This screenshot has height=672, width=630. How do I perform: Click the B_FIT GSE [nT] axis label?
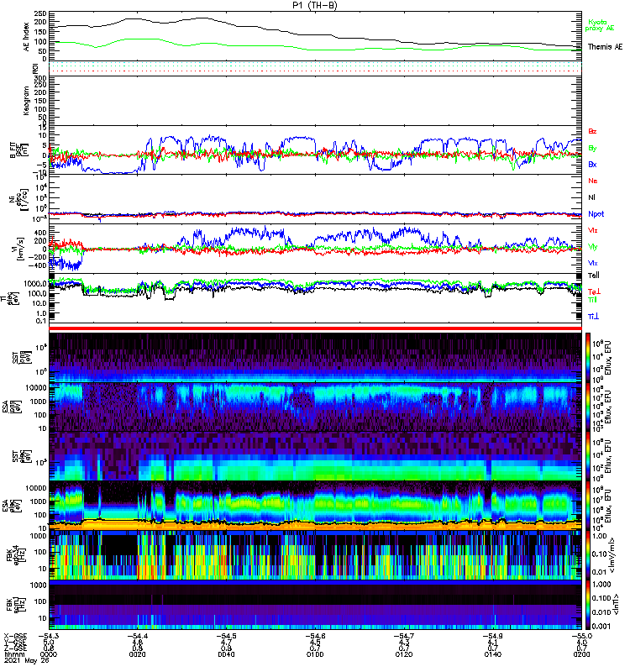(x=19, y=150)
